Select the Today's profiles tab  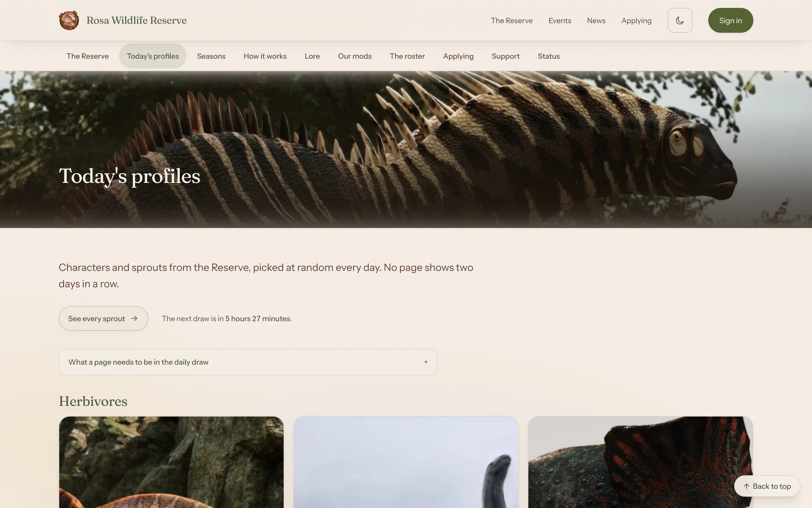tap(153, 56)
